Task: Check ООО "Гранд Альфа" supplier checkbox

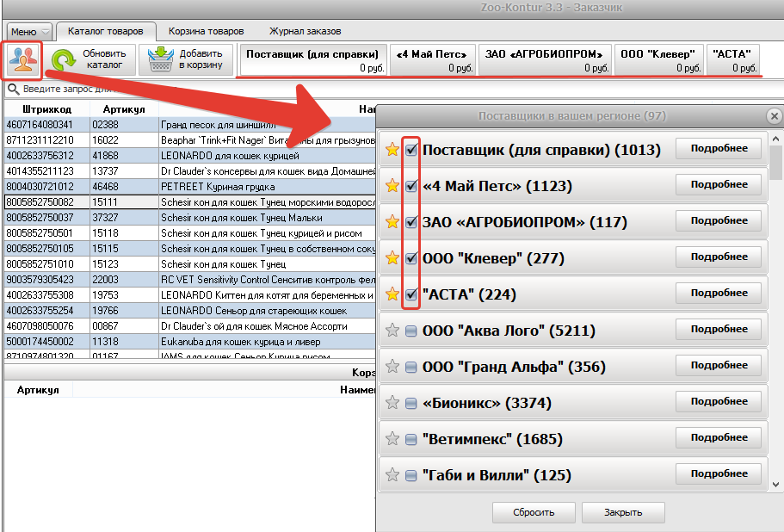Action: pyautogui.click(x=411, y=367)
